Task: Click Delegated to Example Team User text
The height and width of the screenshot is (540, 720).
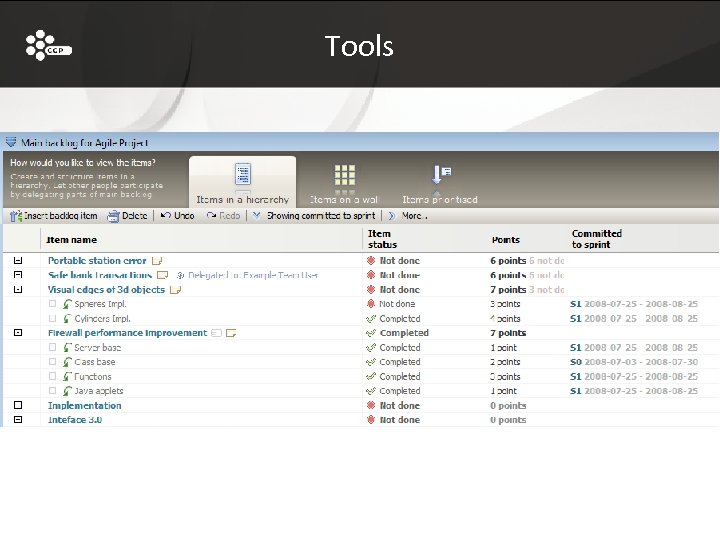Action: pyautogui.click(x=253, y=275)
